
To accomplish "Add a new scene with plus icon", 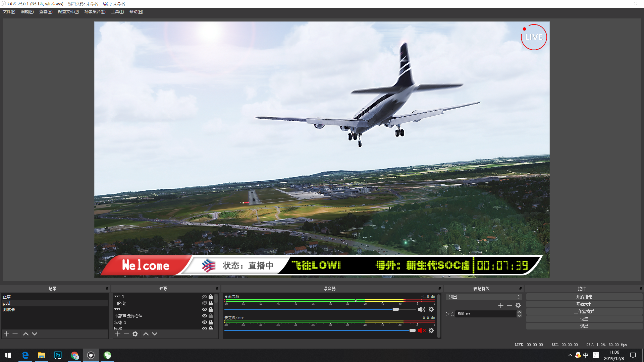I will tap(6, 334).
